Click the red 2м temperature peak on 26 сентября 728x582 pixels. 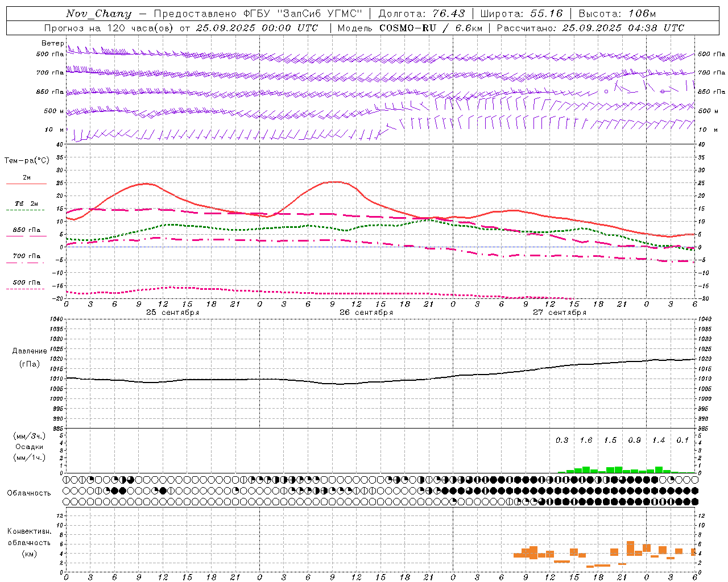tap(336, 182)
